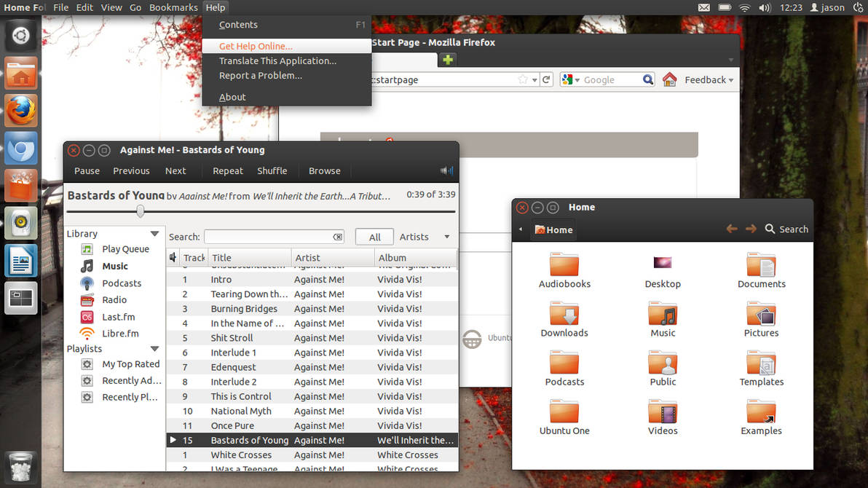
Task: Open the power session menu icon
Action: (859, 8)
